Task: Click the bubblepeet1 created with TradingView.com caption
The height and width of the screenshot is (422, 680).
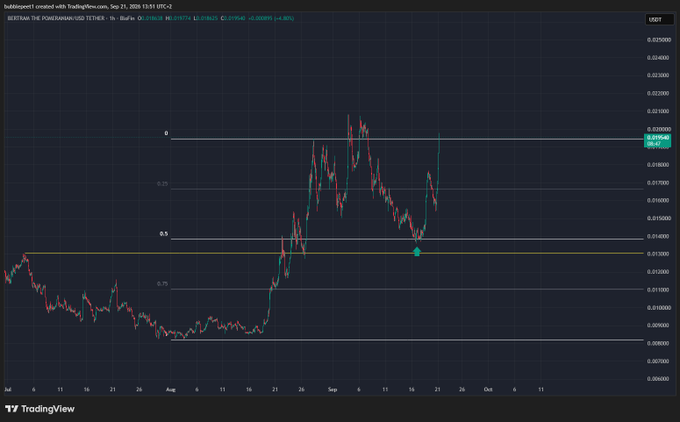Action: pyautogui.click(x=88, y=7)
